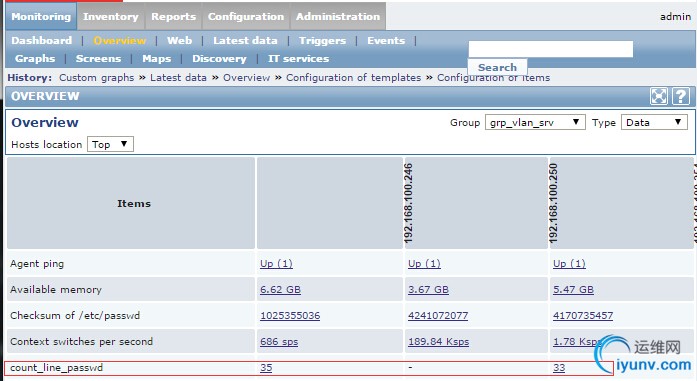Image resolution: width=697 pixels, height=381 pixels.
Task: Open Latest data submenu item
Action: (x=245, y=40)
